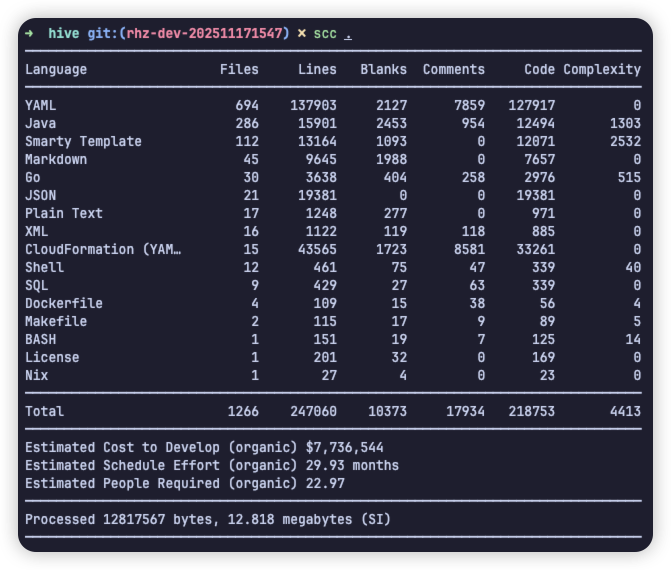Viewport: 671px width, 570px height.
Task: Select the JSON row label
Action: (x=41, y=195)
